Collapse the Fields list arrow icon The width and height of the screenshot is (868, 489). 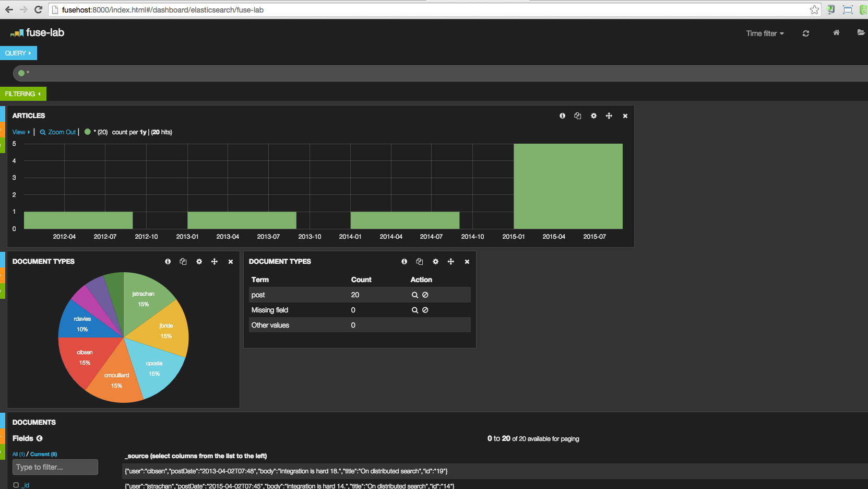[40, 438]
